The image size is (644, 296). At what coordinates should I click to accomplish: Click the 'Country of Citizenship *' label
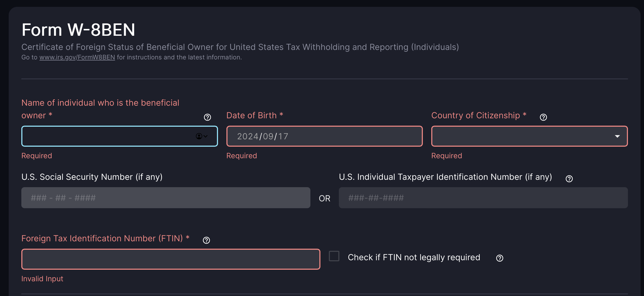(x=479, y=115)
